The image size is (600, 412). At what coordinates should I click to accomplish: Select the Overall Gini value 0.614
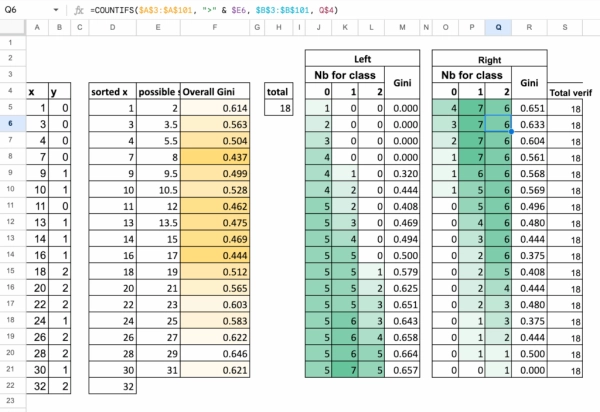pyautogui.click(x=212, y=108)
